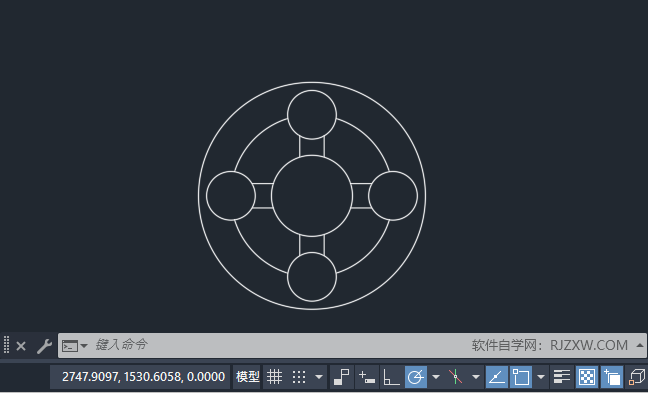Grab the command line drag handle
This screenshot has height=393, width=648.
pyautogui.click(x=6, y=344)
